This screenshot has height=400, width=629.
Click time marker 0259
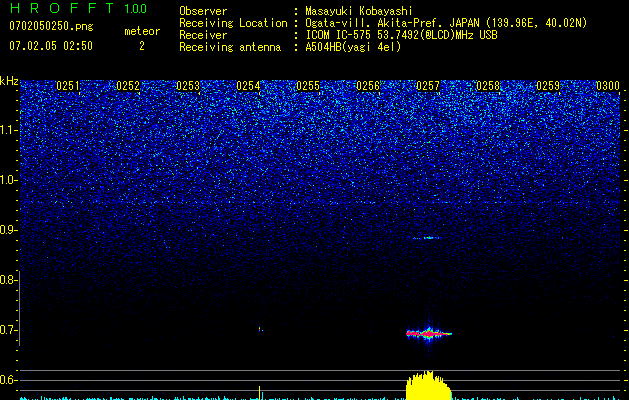coord(548,86)
